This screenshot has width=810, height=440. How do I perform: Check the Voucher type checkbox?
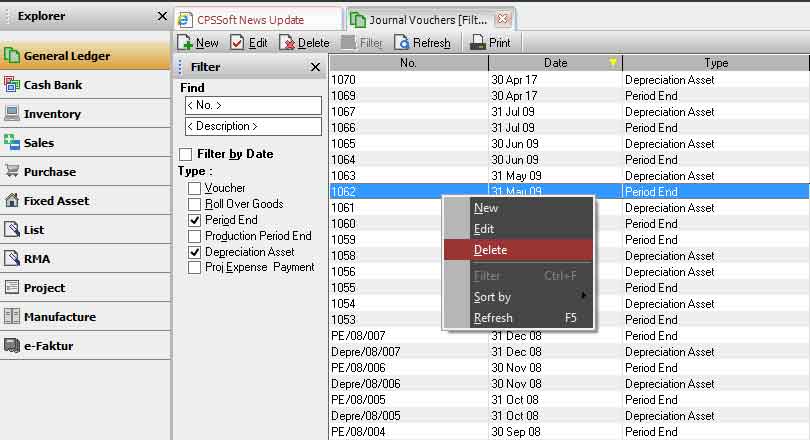(x=196, y=188)
